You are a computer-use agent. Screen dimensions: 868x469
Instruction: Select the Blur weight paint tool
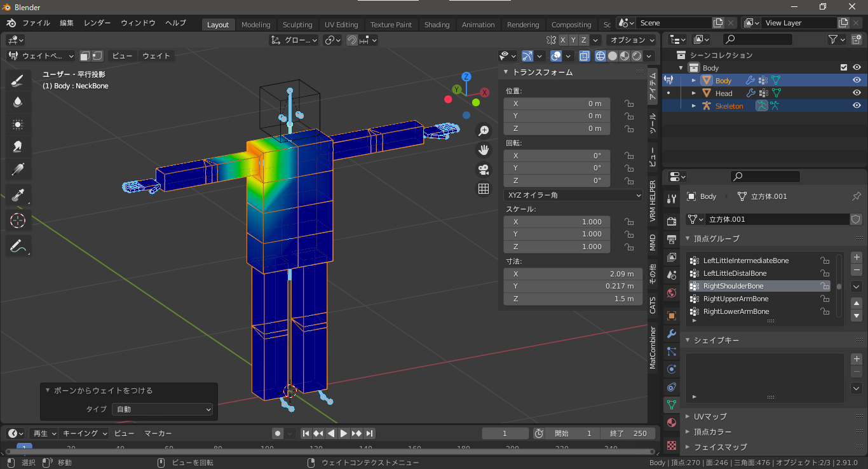pyautogui.click(x=18, y=102)
